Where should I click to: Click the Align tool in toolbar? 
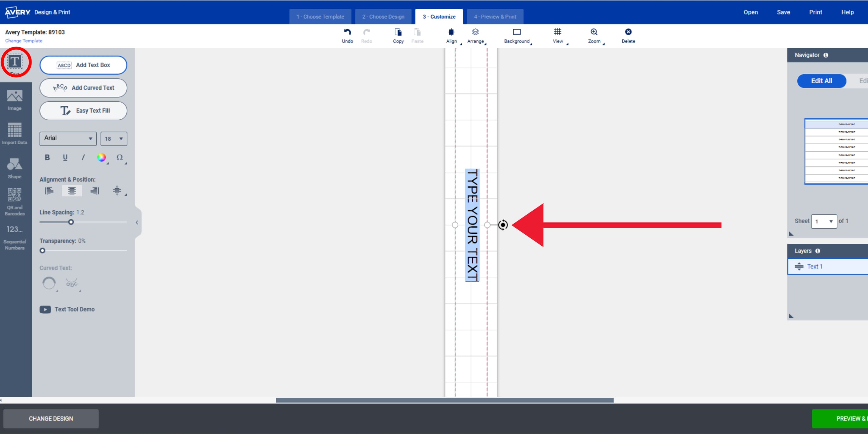(x=450, y=35)
